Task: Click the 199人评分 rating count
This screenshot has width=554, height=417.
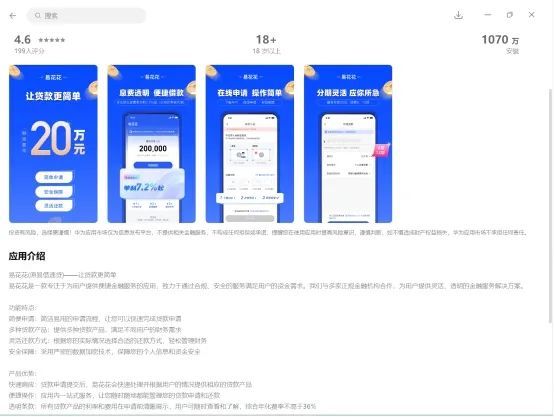Action: (29, 51)
